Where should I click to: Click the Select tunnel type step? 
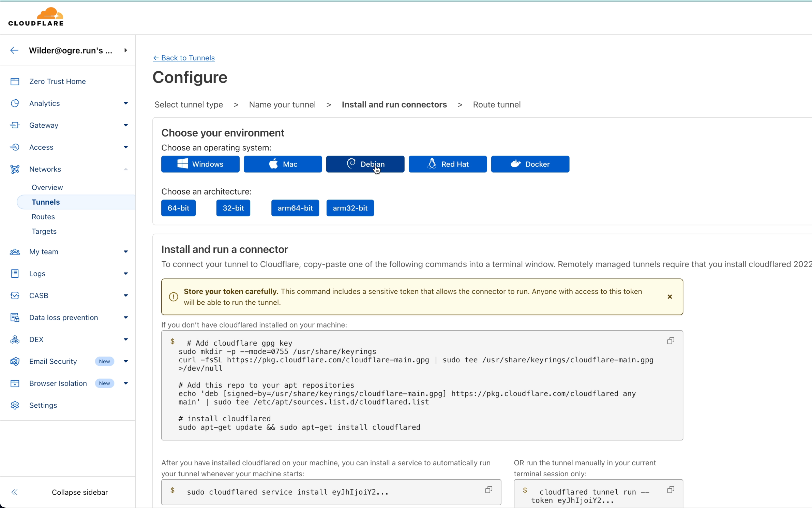point(189,105)
